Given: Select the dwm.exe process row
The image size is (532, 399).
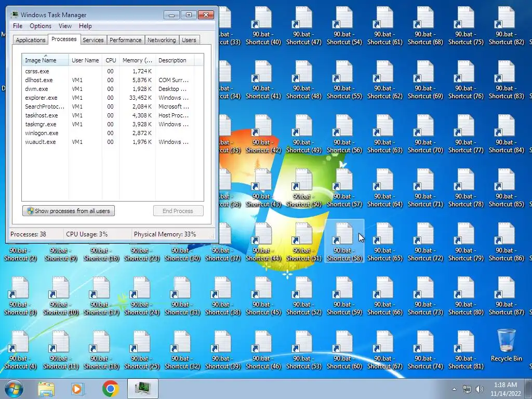Looking at the screenshot, I should [108, 89].
